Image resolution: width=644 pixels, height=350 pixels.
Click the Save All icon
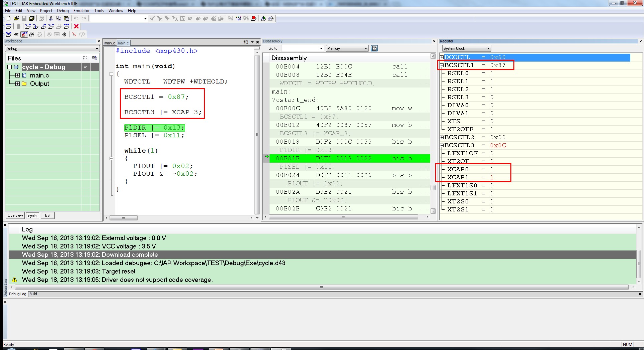32,18
